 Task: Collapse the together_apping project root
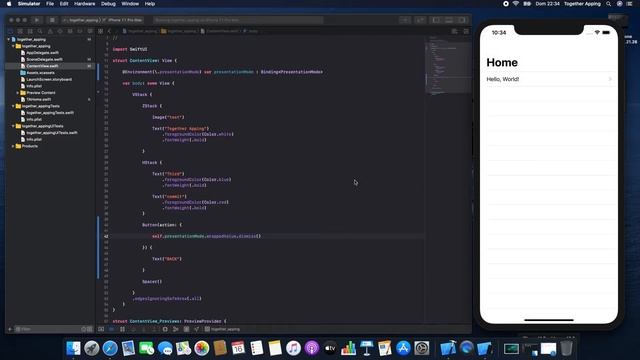(x=9, y=40)
